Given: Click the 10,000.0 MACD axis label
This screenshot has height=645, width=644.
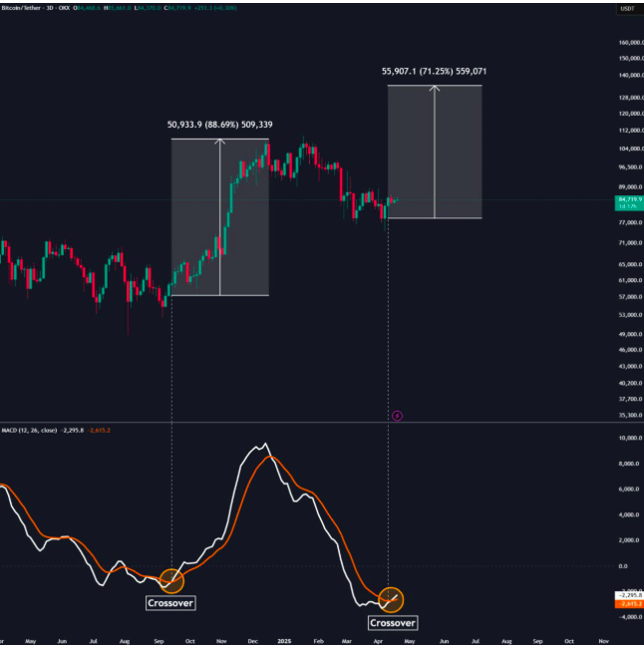Looking at the screenshot, I should pos(631,438).
